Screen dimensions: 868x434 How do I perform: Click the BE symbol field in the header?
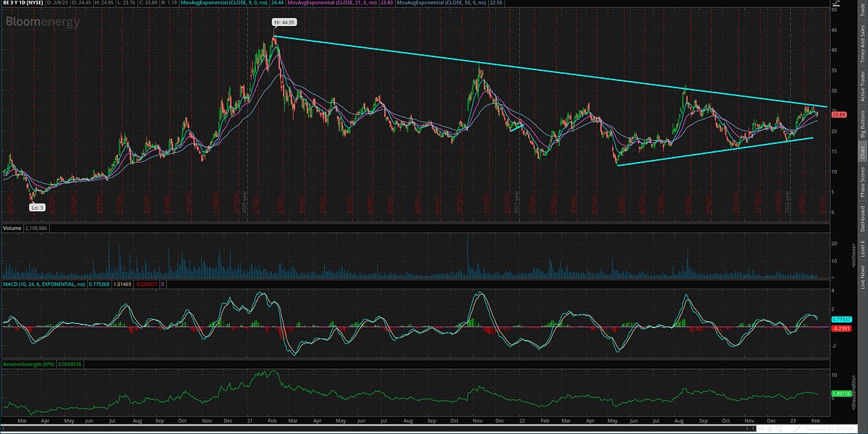pos(7,3)
